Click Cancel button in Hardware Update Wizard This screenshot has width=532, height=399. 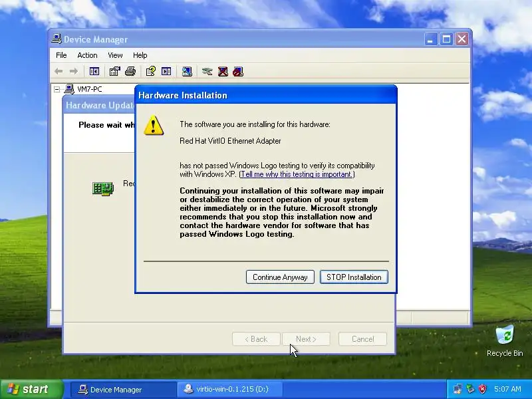362,339
